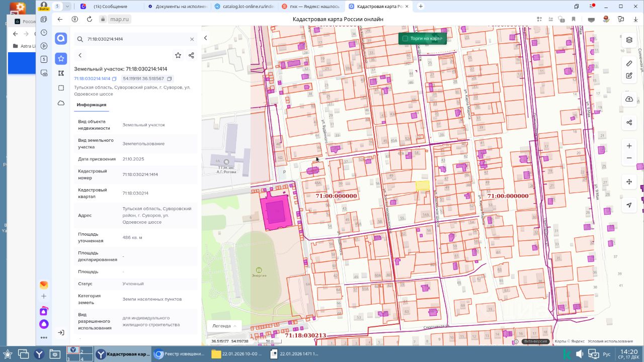
Task: Click the 'Условия использования' link
Action: point(610,341)
